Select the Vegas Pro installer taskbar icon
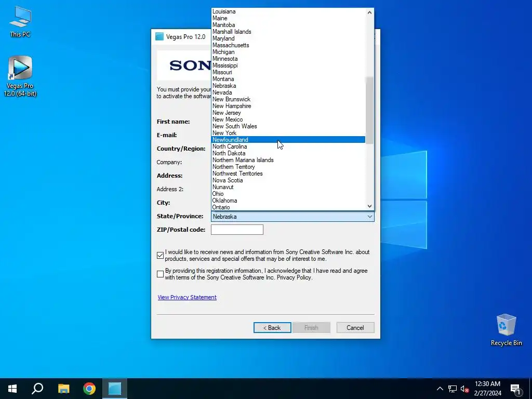Viewport: 532px width, 399px height. point(115,389)
